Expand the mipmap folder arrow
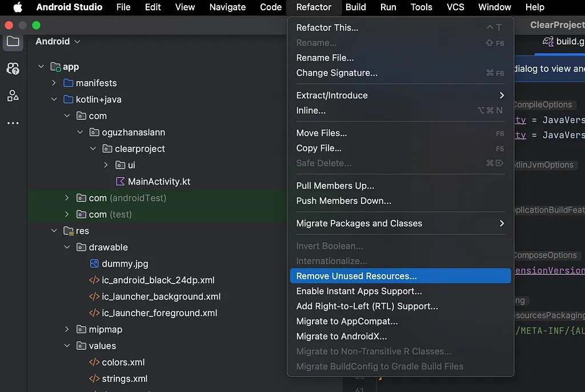The image size is (585, 392). [67, 330]
